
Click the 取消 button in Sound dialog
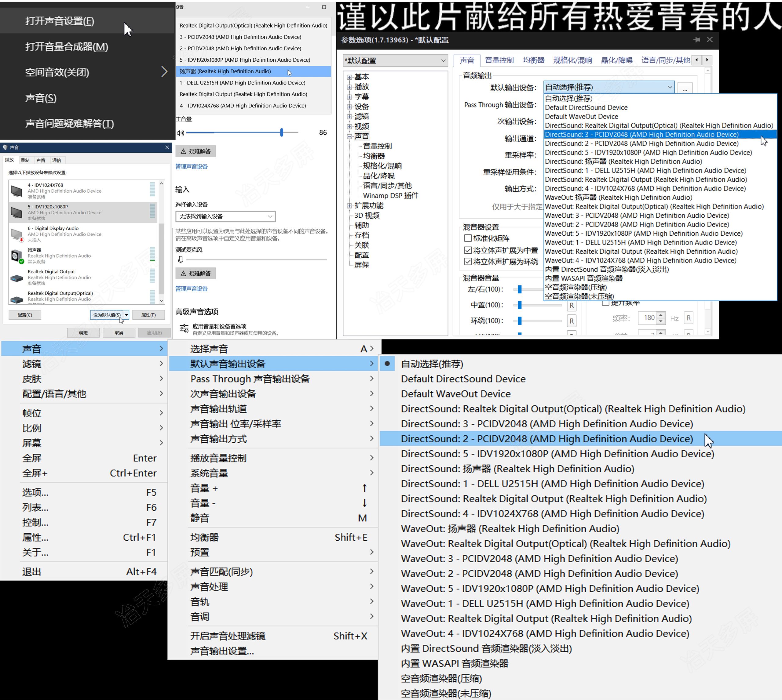coord(119,333)
